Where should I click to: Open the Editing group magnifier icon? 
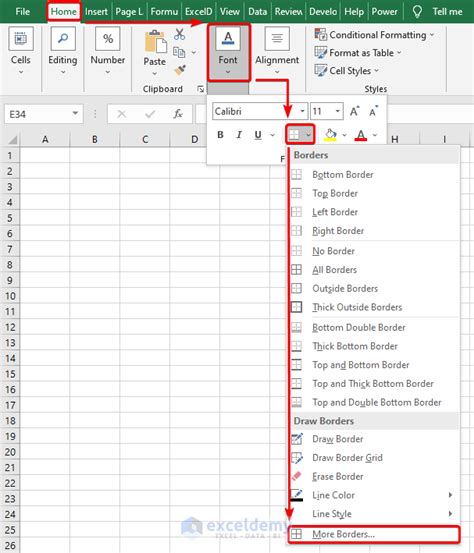point(63,38)
